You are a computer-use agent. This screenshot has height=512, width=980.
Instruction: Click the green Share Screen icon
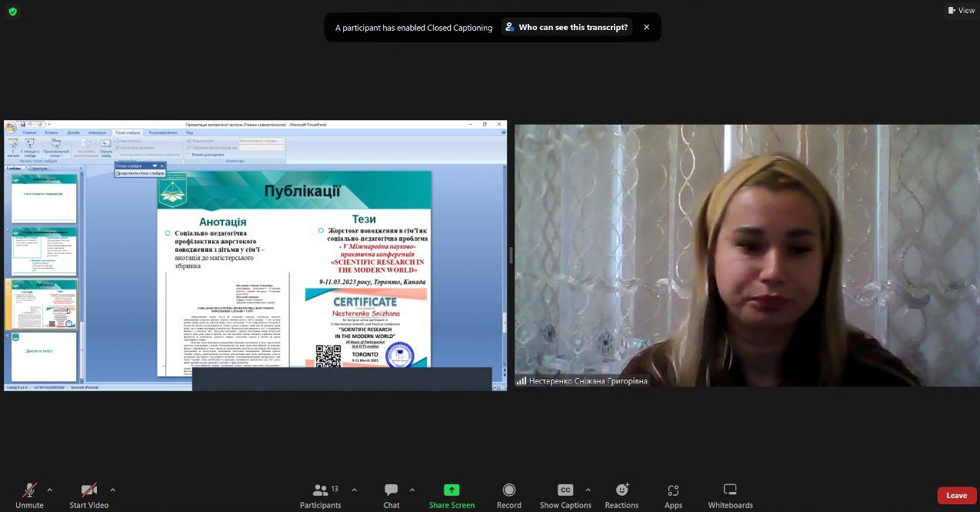click(x=452, y=490)
